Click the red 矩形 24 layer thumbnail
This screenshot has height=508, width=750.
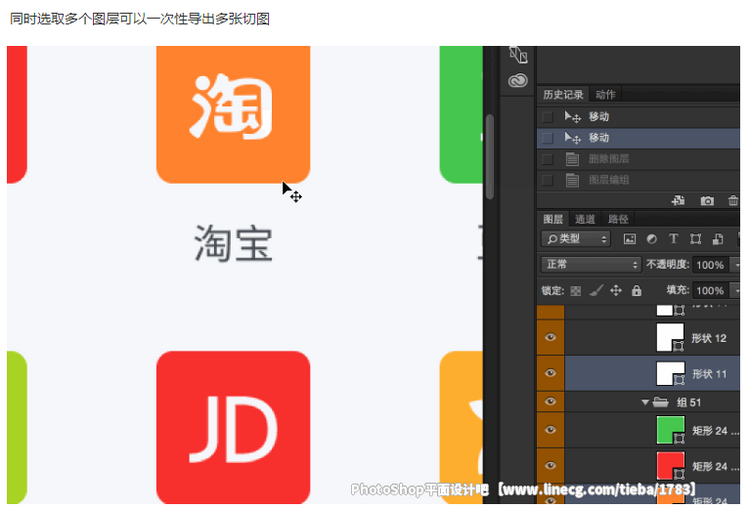coord(671,465)
